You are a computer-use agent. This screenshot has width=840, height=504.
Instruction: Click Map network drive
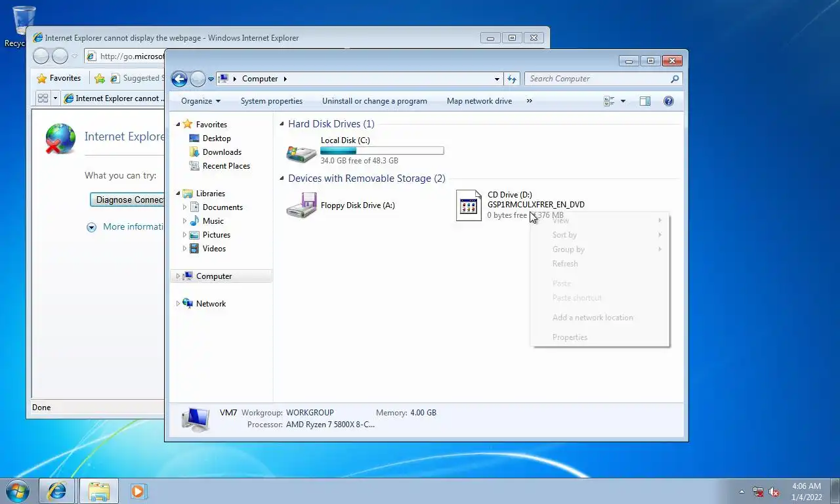(479, 101)
